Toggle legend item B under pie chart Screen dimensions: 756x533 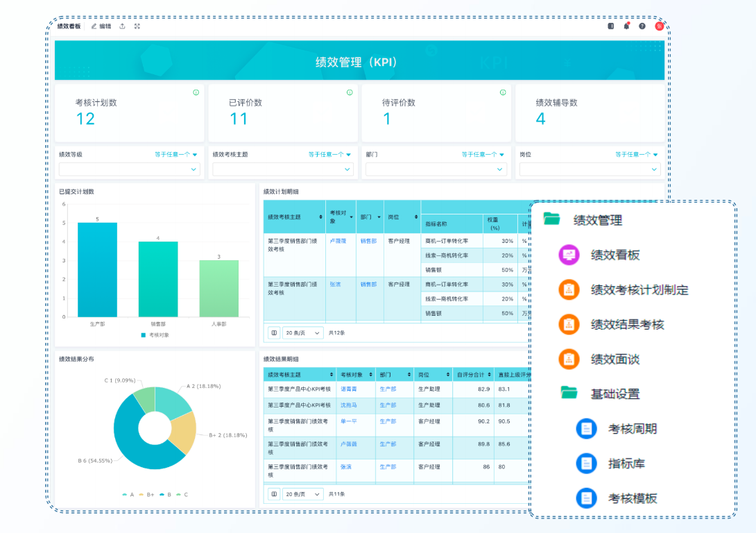click(165, 494)
